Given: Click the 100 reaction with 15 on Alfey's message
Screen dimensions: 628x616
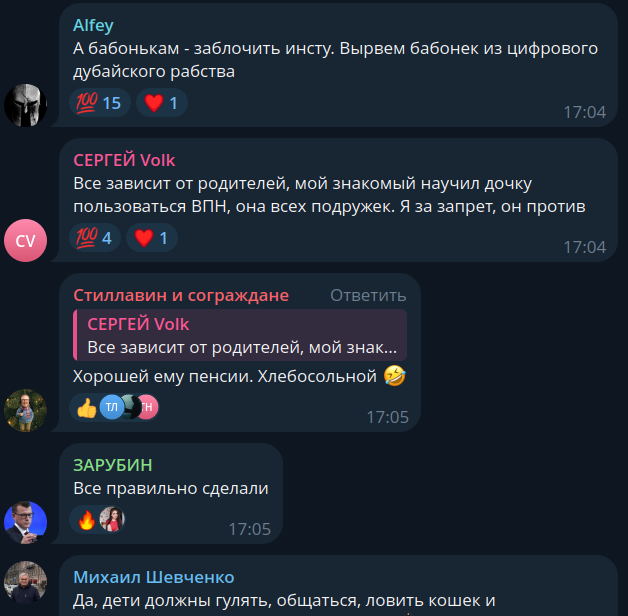Looking at the screenshot, I should pyautogui.click(x=99, y=103).
